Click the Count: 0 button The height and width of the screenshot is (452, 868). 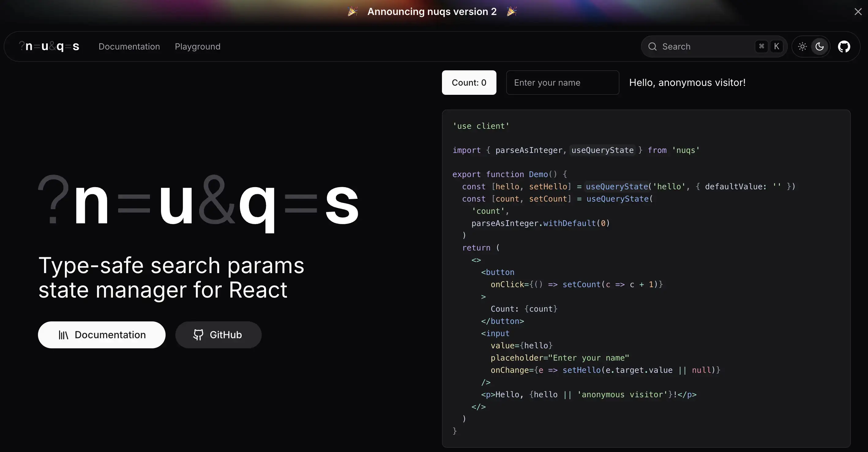[469, 83]
